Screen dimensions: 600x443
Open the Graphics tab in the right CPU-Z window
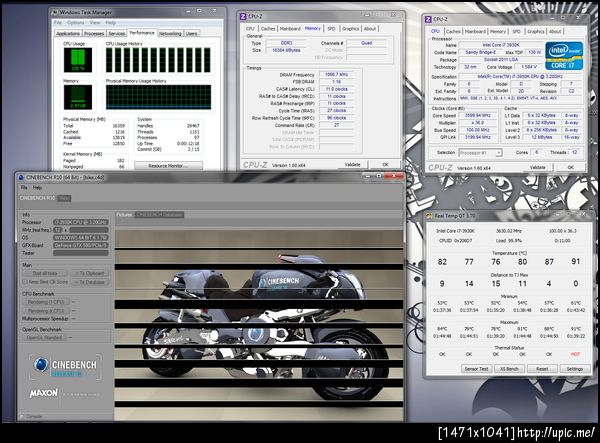[x=536, y=31]
